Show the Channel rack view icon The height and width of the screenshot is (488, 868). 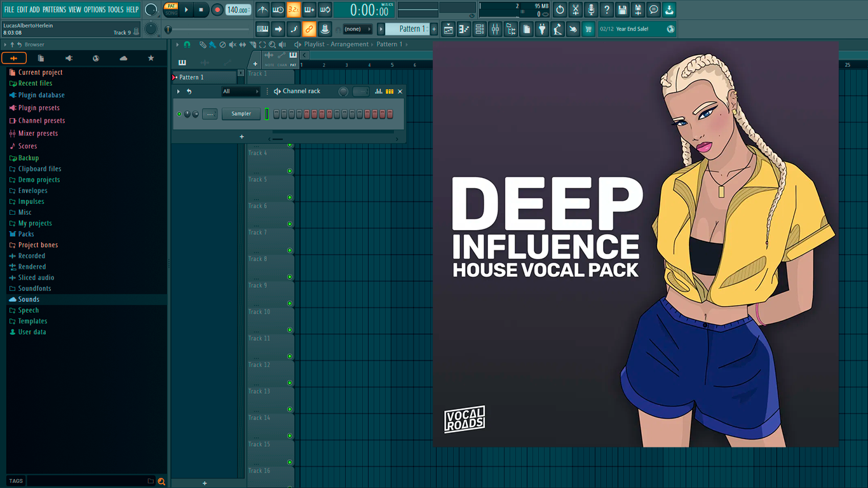tap(480, 29)
